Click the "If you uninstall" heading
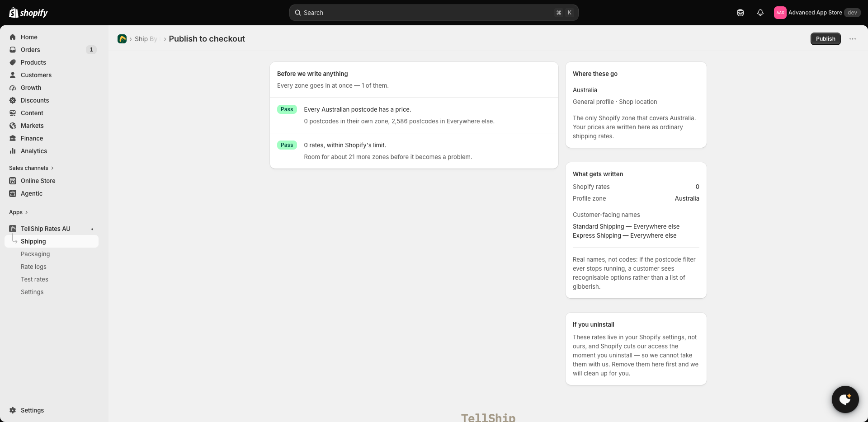Viewport: 868px width, 422px height. pos(594,324)
